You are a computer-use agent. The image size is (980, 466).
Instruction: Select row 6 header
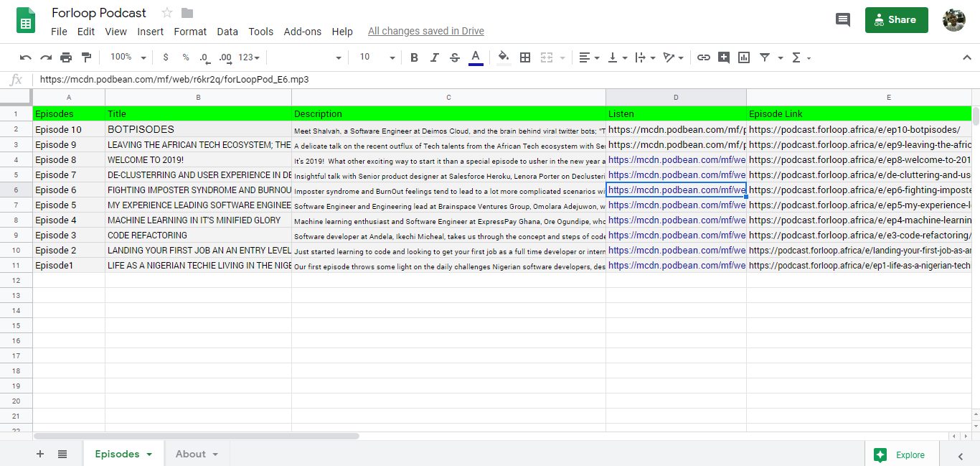tap(16, 190)
